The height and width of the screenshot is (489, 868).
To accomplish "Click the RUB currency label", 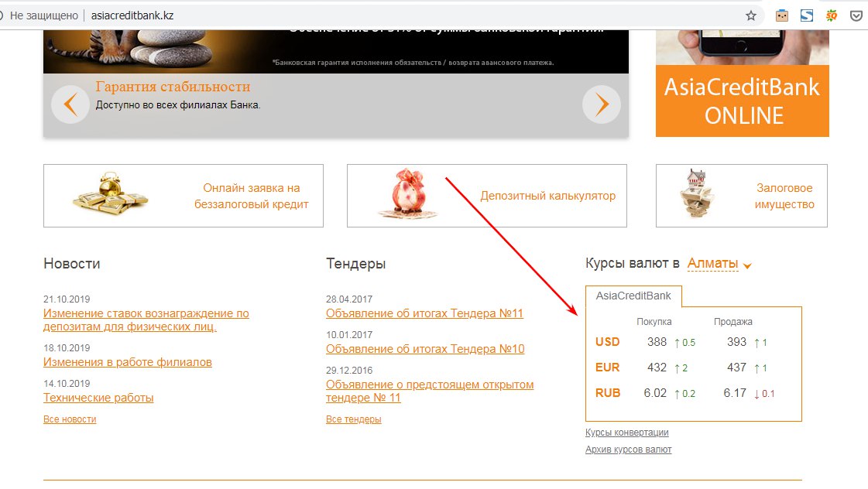I will 608,393.
